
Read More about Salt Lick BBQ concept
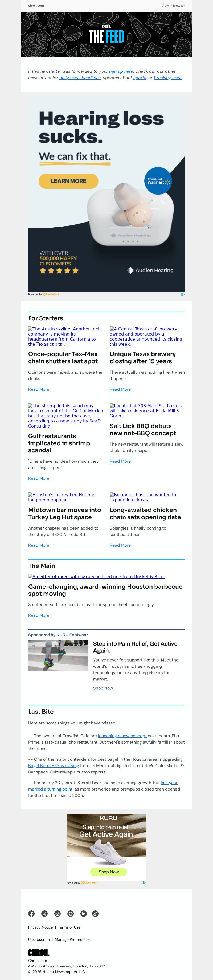point(120,461)
